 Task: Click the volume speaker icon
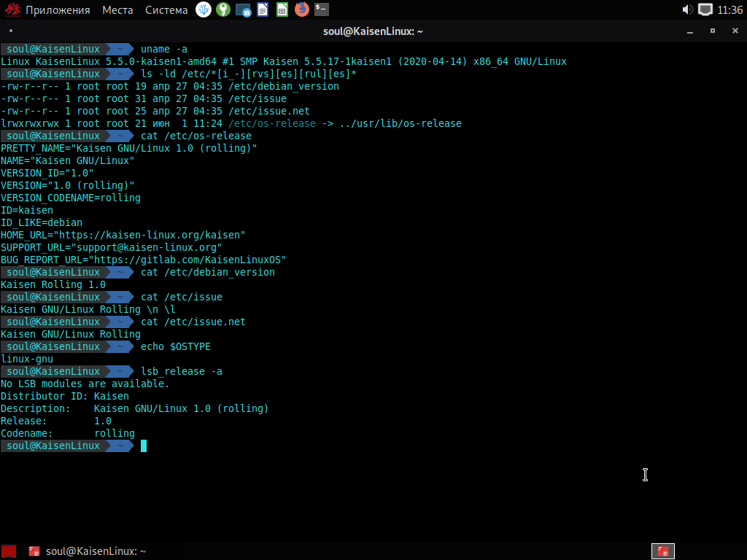pos(687,9)
